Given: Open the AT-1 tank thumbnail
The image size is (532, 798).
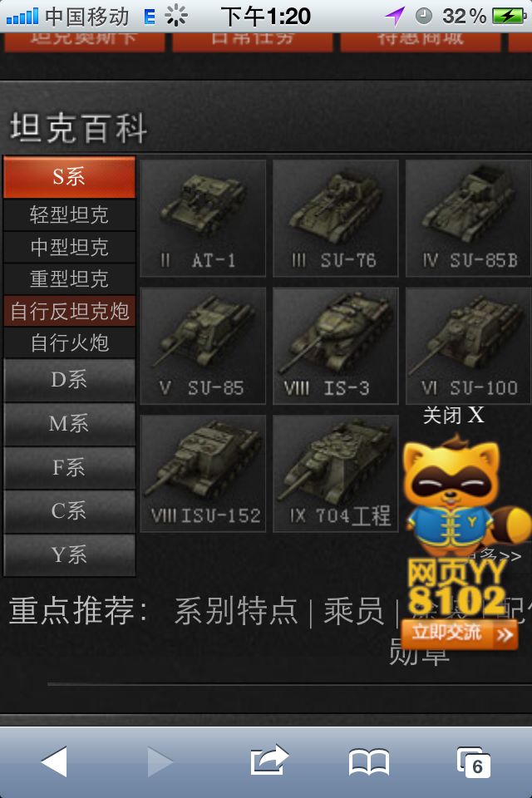Looking at the screenshot, I should click(203, 219).
